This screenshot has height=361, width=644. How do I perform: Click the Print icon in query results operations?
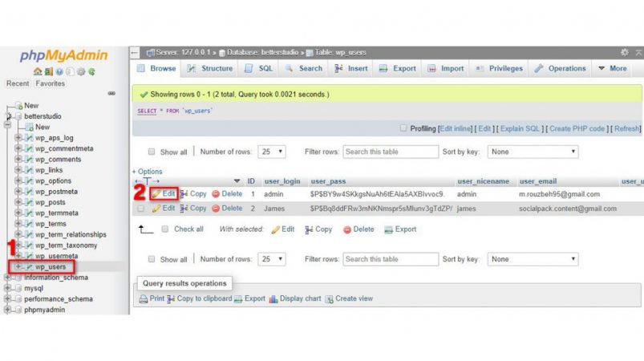(x=144, y=298)
